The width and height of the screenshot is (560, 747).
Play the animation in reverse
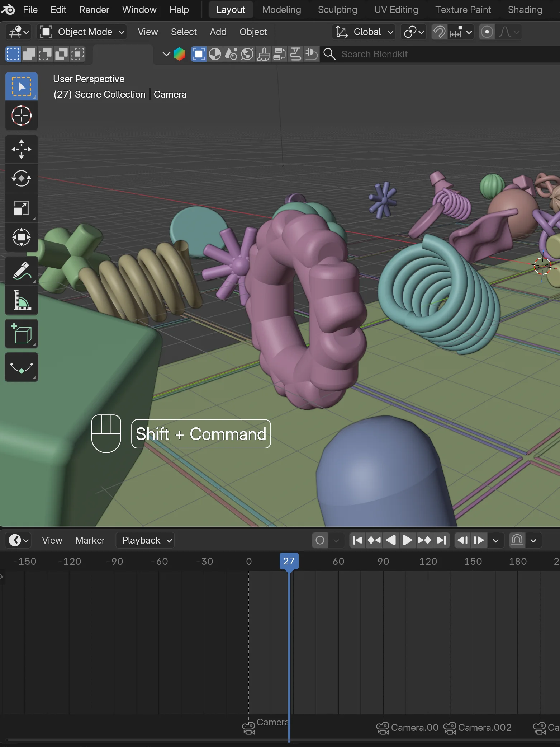[391, 540]
